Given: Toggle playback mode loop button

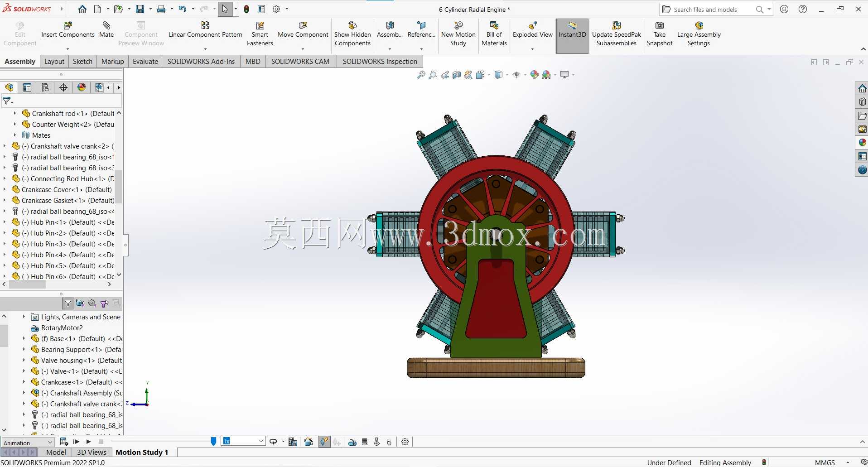Looking at the screenshot, I should coord(273,442).
